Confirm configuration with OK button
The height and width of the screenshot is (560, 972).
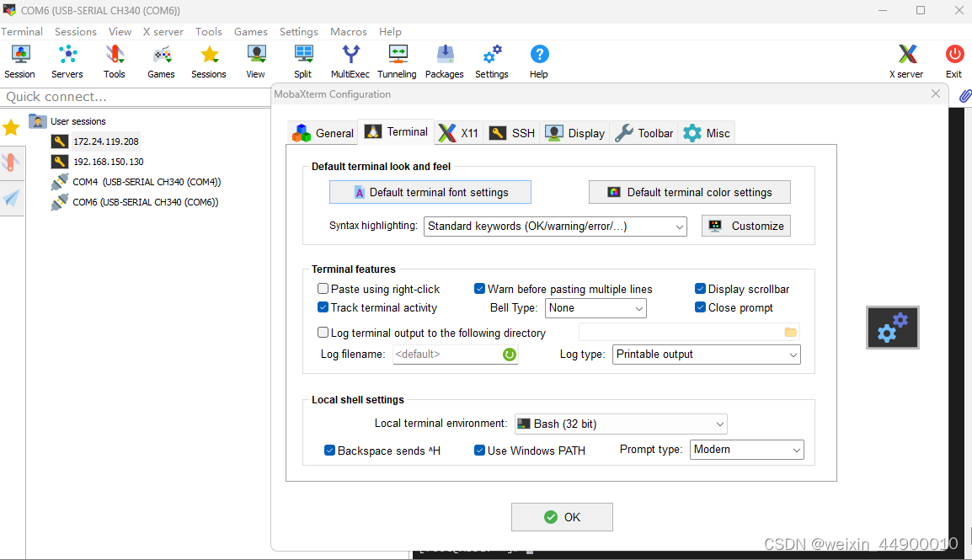pos(563,517)
